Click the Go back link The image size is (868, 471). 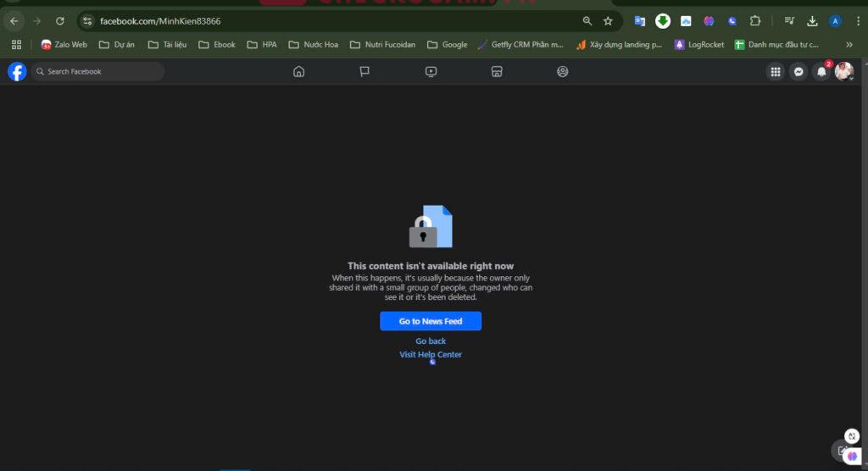tap(431, 341)
